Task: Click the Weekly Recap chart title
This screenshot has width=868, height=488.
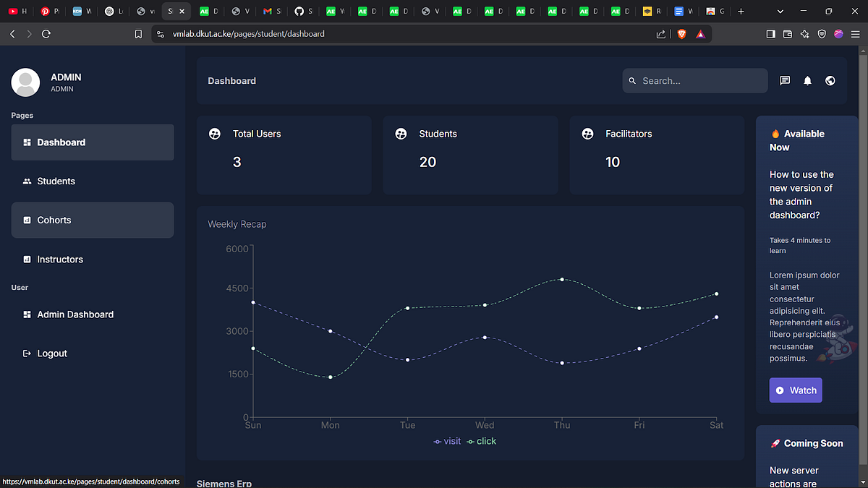Action: point(237,224)
